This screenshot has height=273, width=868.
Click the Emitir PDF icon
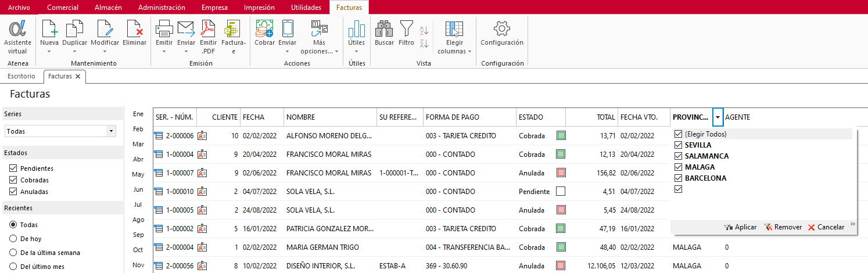point(208,29)
